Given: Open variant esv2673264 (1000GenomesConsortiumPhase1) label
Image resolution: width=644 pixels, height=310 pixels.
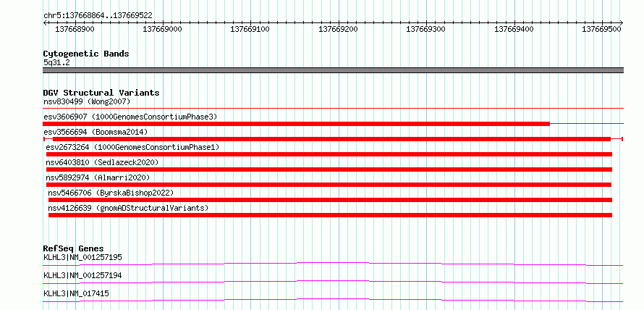Looking at the screenshot, I should click(132, 147).
